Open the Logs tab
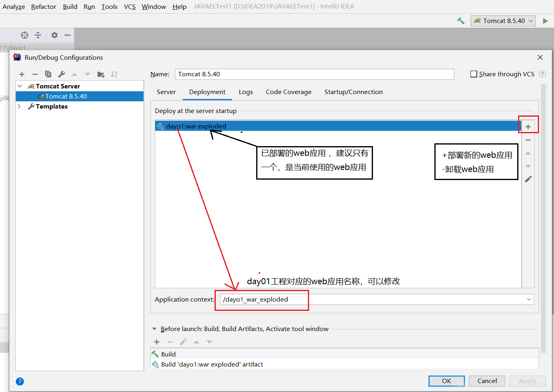The height and width of the screenshot is (392, 554). pos(246,92)
